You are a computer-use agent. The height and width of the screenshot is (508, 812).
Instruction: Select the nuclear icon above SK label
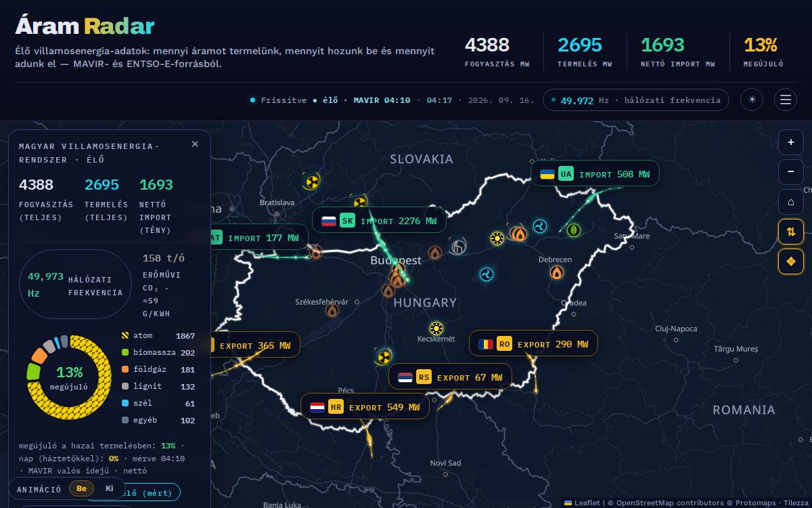tap(360, 202)
